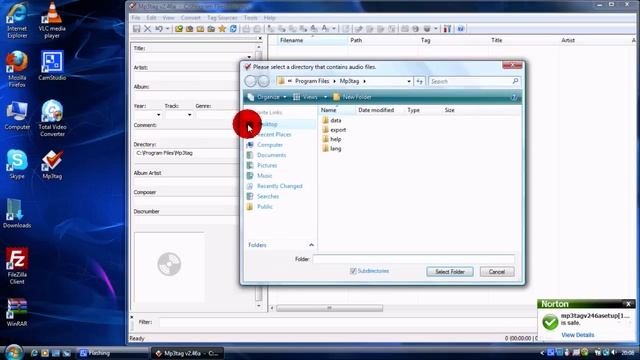Click Computer in Favorite Links
640x360 pixels.
pyautogui.click(x=269, y=145)
